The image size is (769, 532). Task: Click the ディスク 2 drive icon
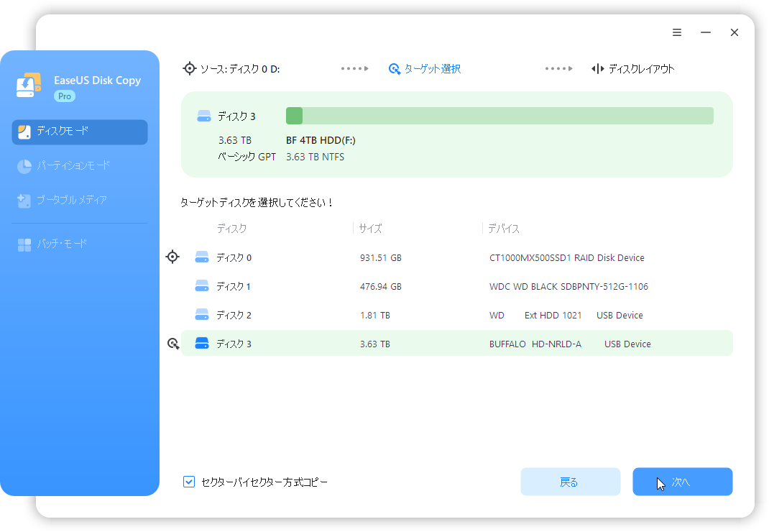202,315
